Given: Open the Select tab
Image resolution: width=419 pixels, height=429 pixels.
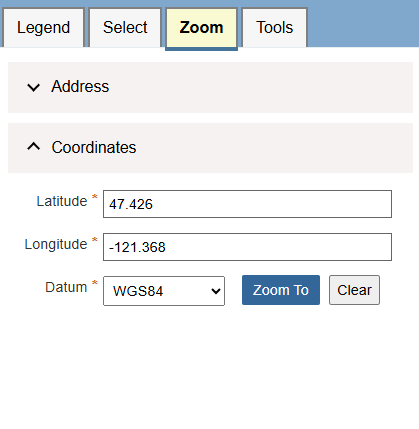Looking at the screenshot, I should 125,28.
